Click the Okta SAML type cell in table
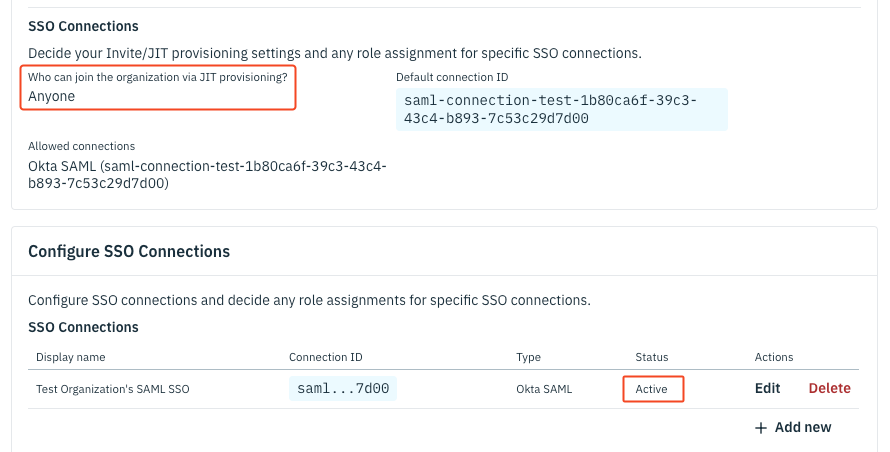 (x=544, y=388)
